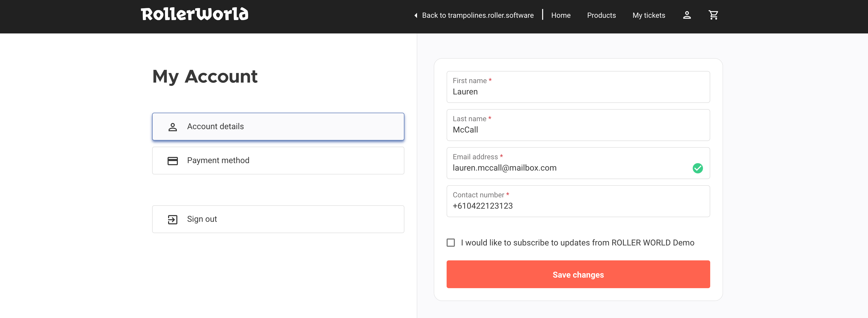Enable subscription to ROLLER WORLD Demo updates
The height and width of the screenshot is (318, 868).
(451, 242)
